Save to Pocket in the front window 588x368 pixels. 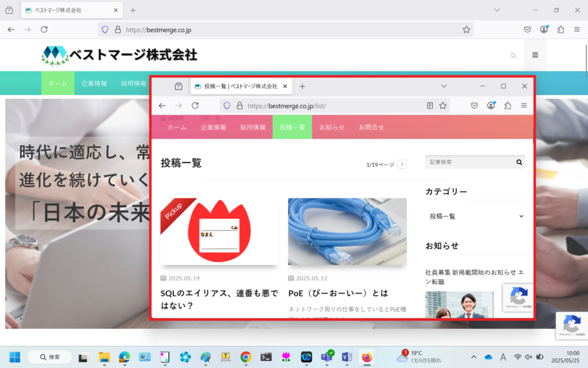474,106
